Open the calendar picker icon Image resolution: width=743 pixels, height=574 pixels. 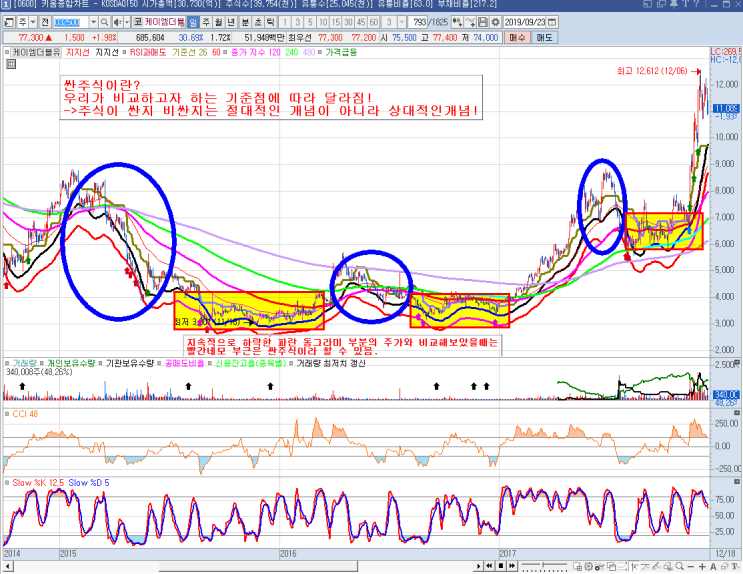552,22
